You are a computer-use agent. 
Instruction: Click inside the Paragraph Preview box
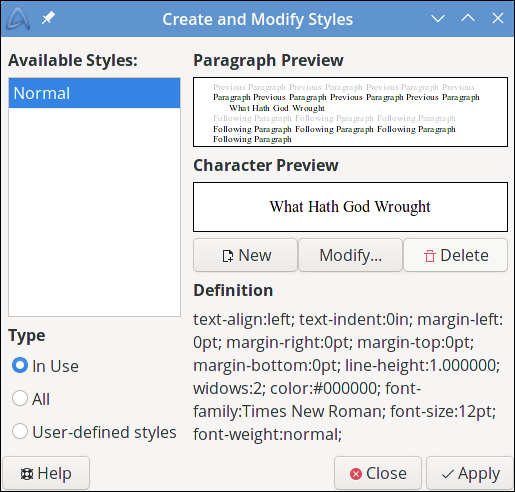tap(350, 112)
